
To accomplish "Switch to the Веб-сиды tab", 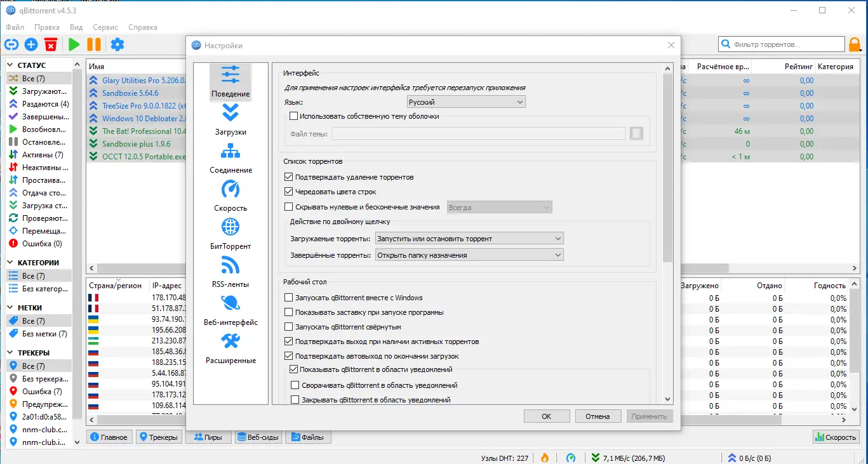I will click(x=258, y=437).
